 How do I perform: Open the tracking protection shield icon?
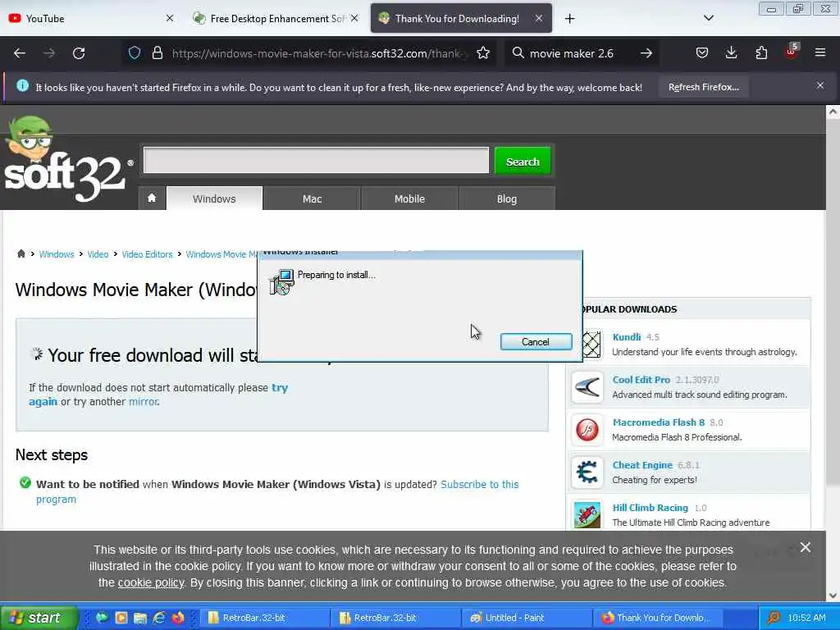coord(135,52)
